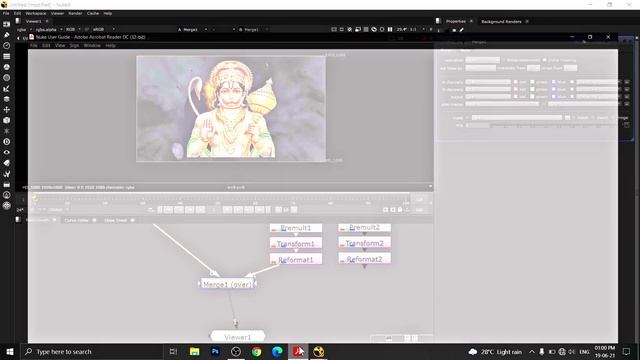Click the Hanuman image in the viewer
This screenshot has height=360, width=640.
tap(231, 109)
